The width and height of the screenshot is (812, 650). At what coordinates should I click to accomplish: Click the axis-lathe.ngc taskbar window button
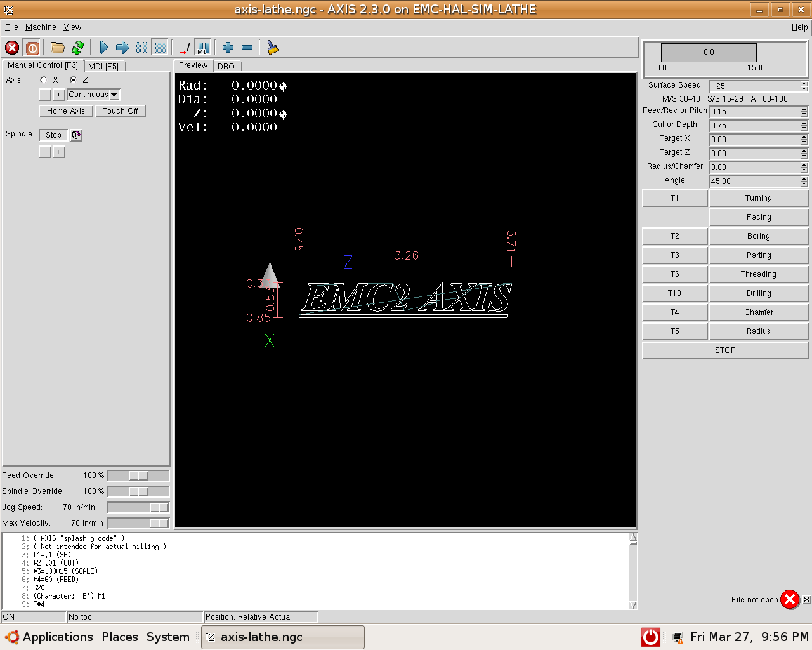click(x=283, y=637)
